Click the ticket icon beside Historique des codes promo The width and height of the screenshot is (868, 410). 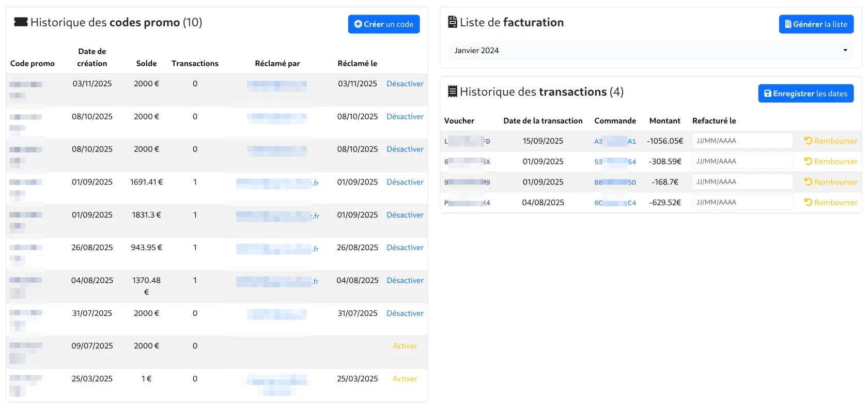21,22
